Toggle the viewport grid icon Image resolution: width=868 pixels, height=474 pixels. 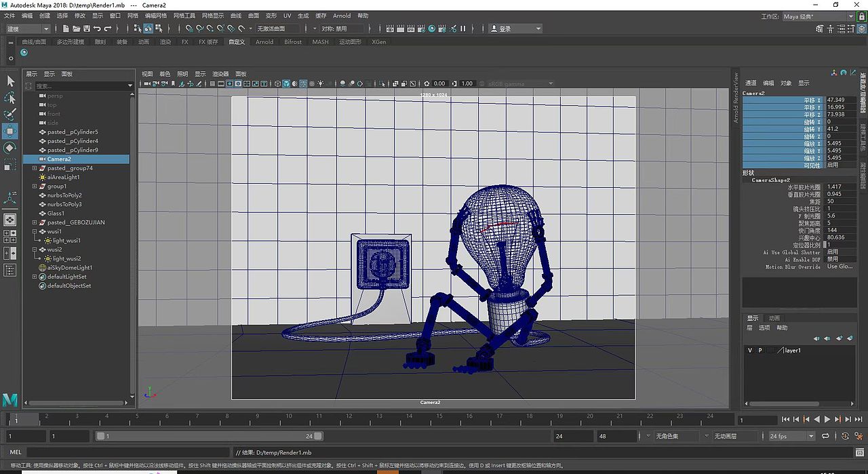point(212,83)
